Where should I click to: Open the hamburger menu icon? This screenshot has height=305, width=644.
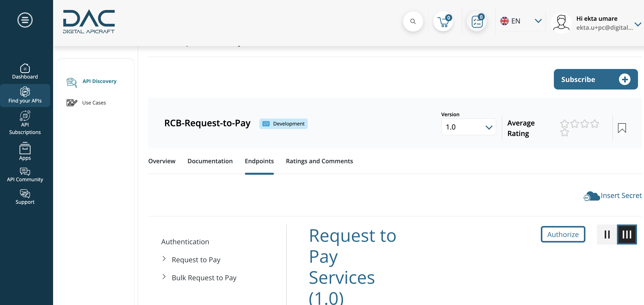point(25,20)
